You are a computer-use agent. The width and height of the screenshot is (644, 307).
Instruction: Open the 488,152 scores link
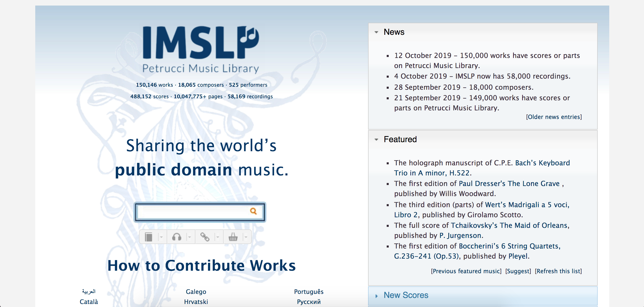click(x=150, y=97)
